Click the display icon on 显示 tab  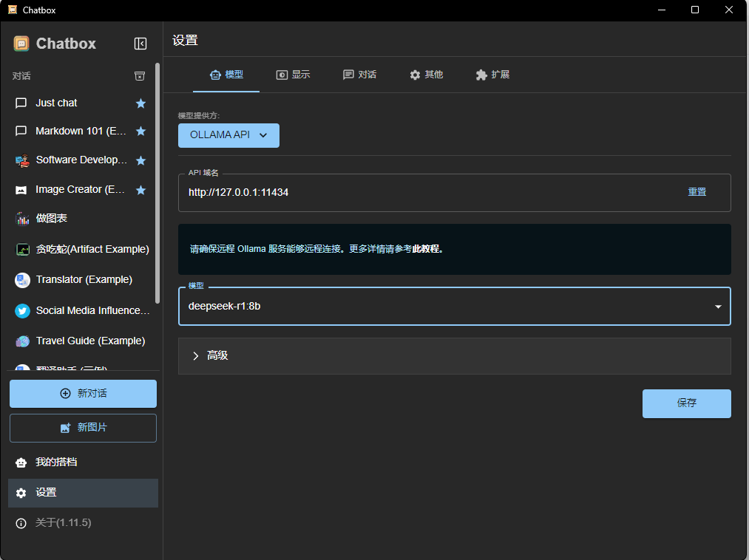click(x=282, y=75)
